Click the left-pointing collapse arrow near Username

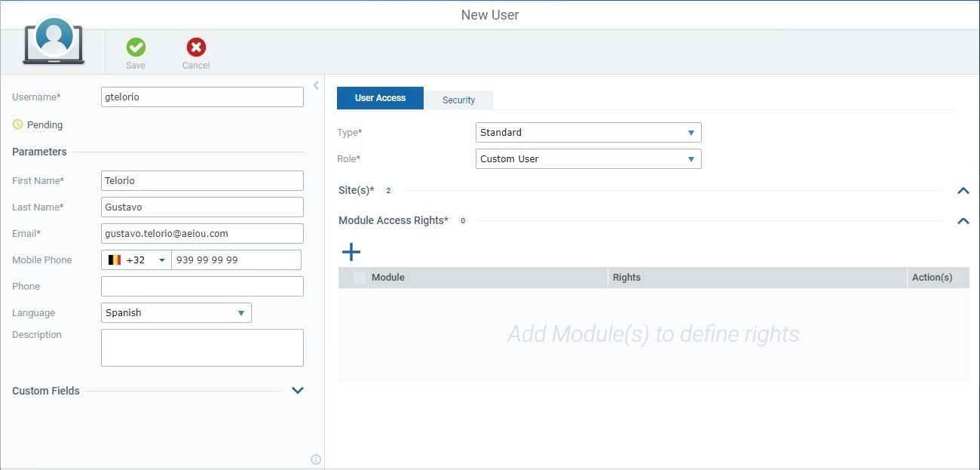(315, 85)
